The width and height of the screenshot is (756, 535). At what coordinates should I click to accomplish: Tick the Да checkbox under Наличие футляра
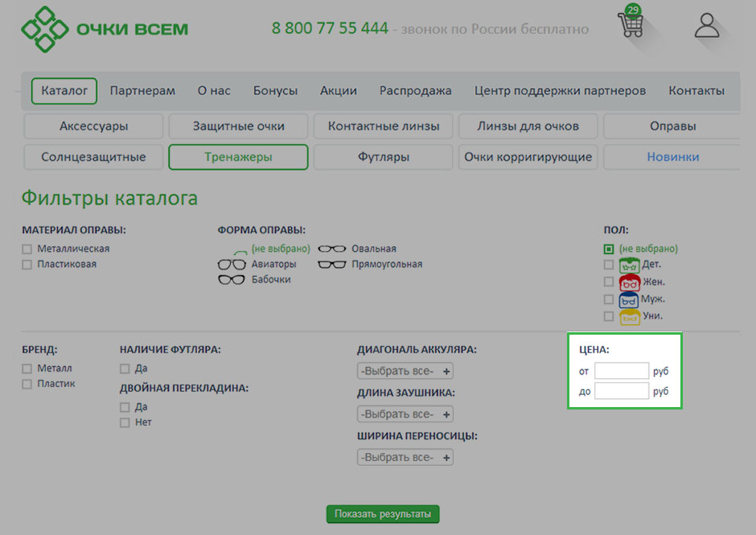(125, 369)
